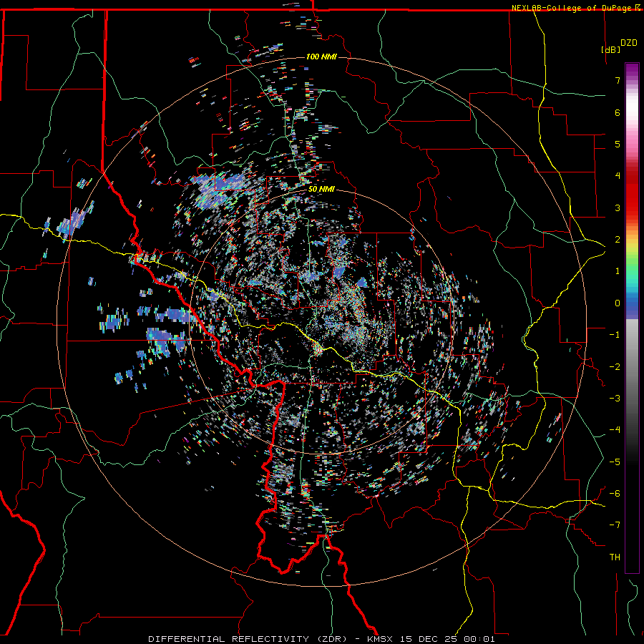Click the TH label on the color scale

tap(615, 557)
